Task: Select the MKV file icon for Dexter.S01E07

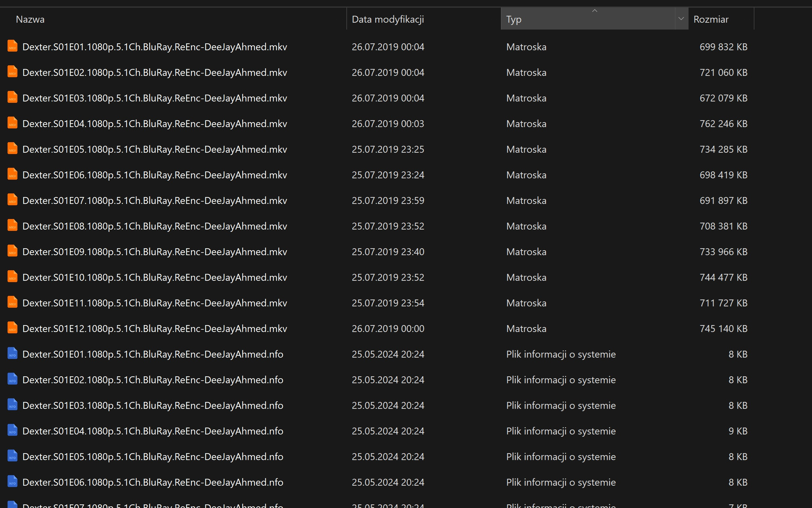Action: tap(12, 200)
